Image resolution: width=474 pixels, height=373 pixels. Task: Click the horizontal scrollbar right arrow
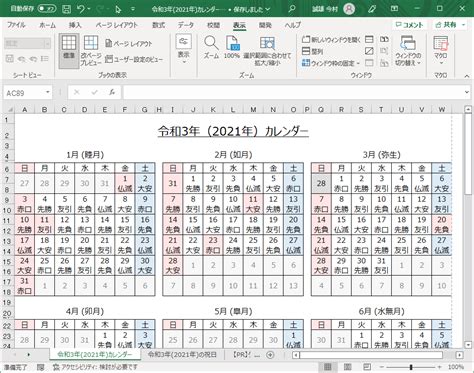coord(459,355)
